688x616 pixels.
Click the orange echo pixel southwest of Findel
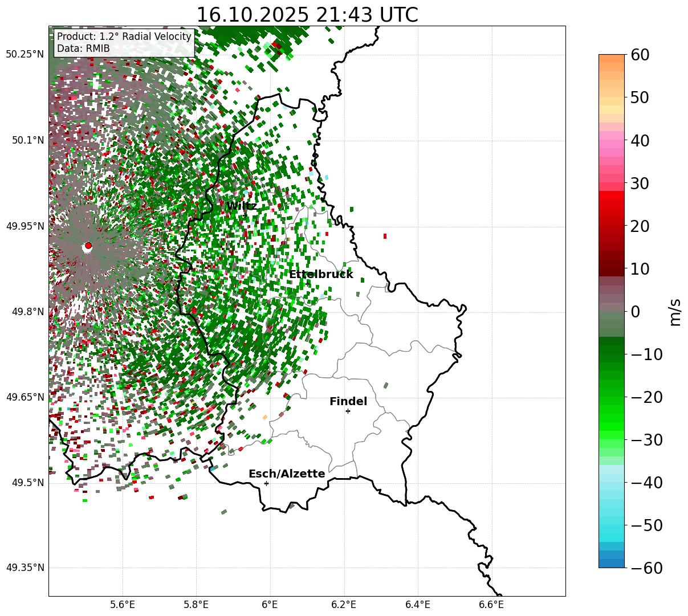pyautogui.click(x=264, y=418)
